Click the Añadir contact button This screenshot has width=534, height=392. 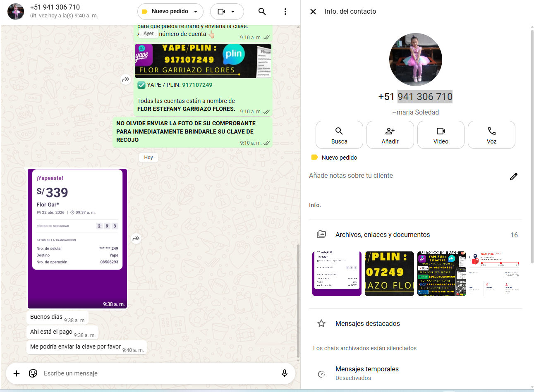point(390,135)
